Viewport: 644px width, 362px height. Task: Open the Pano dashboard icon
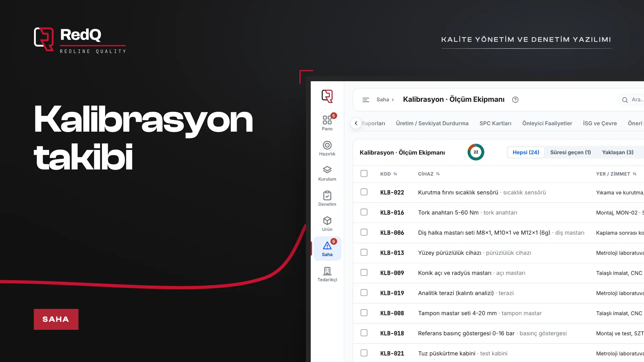pyautogui.click(x=327, y=120)
